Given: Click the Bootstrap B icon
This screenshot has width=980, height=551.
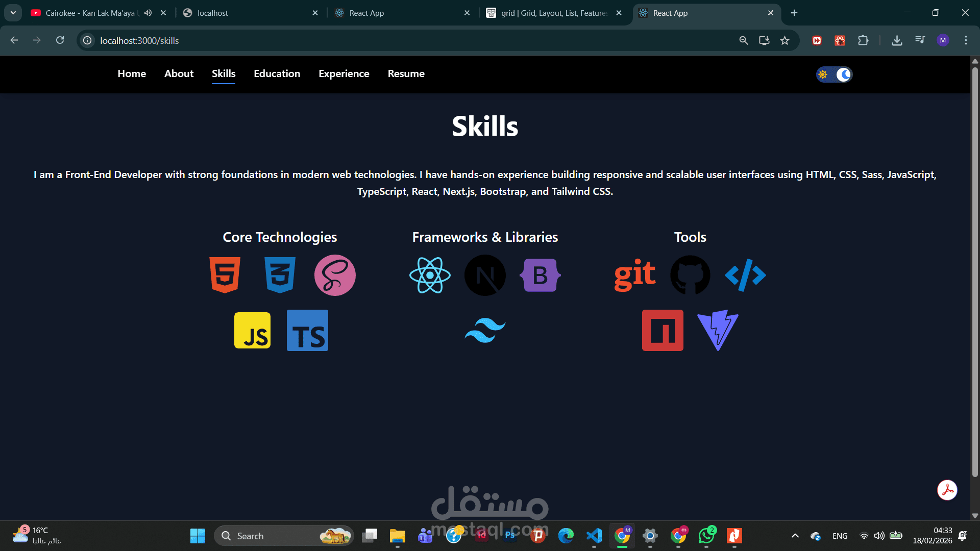Looking at the screenshot, I should 540,275.
